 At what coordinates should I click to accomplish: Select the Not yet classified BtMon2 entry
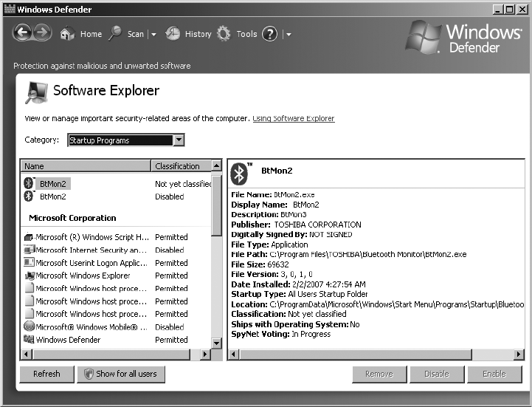(117, 184)
